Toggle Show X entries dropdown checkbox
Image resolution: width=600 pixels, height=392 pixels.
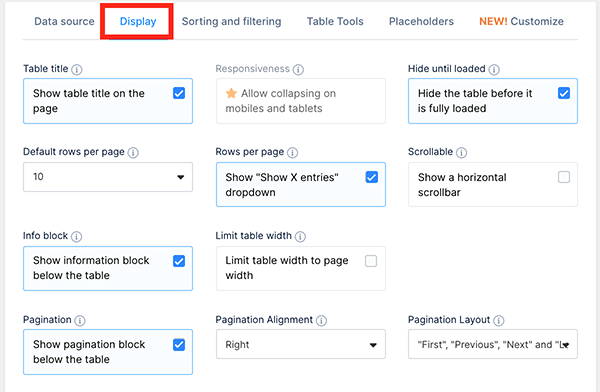[372, 177]
